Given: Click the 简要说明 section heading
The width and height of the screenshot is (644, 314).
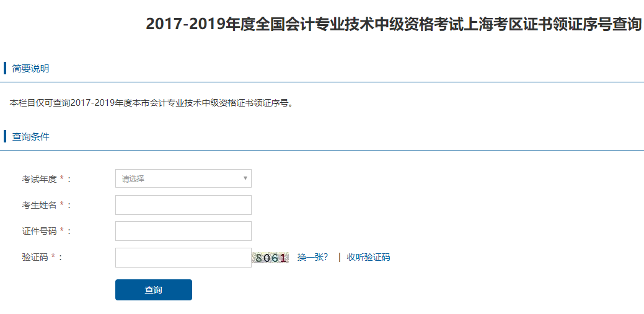Looking at the screenshot, I should point(30,69).
